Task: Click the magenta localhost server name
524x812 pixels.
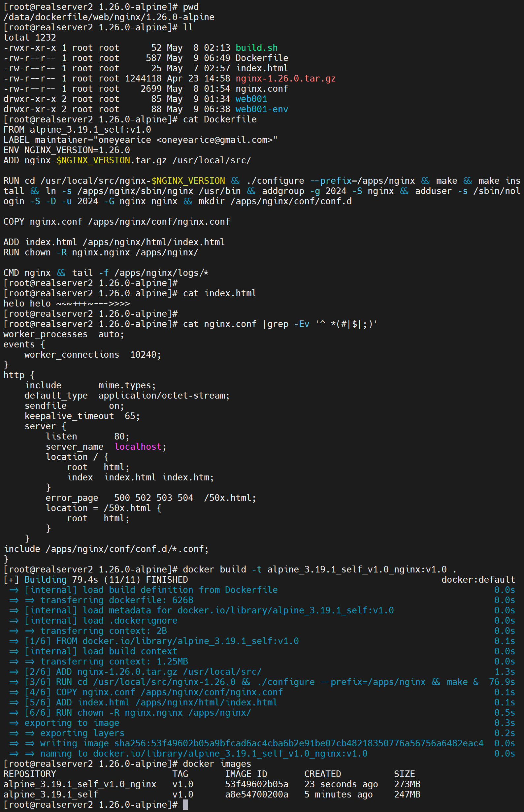Action: coord(138,447)
